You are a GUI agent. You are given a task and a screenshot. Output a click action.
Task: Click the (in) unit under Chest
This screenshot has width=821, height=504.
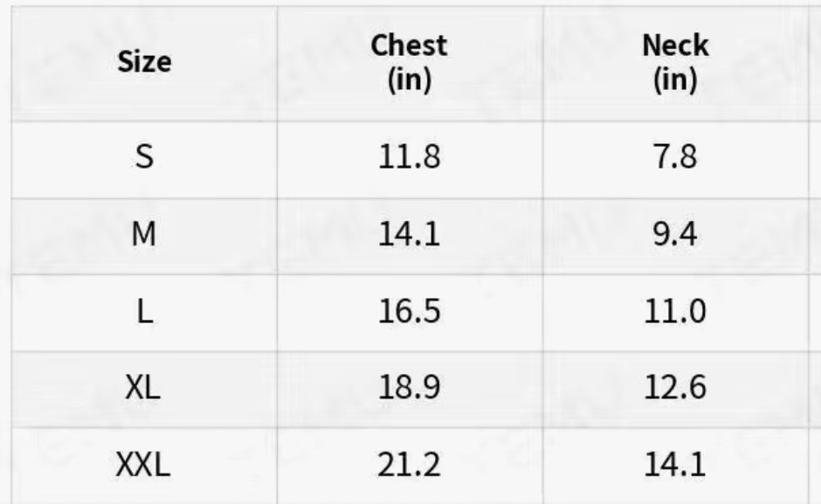coord(409,80)
